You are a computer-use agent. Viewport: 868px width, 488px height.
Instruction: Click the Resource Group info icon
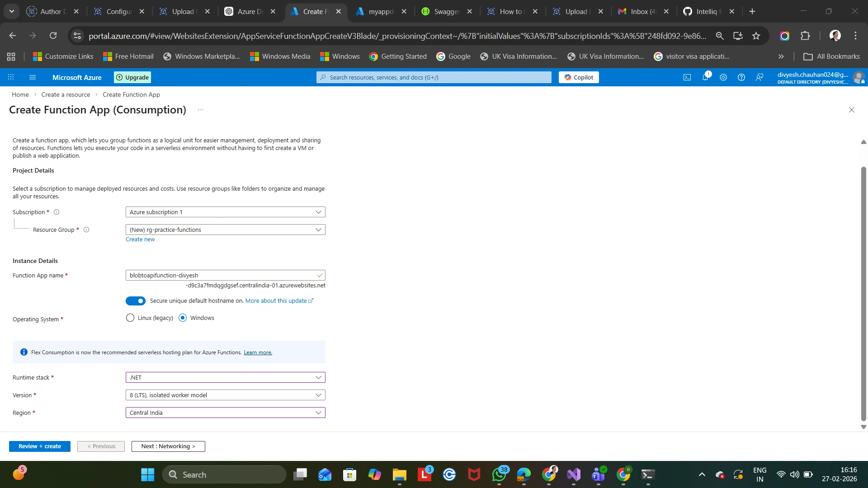tap(86, 230)
